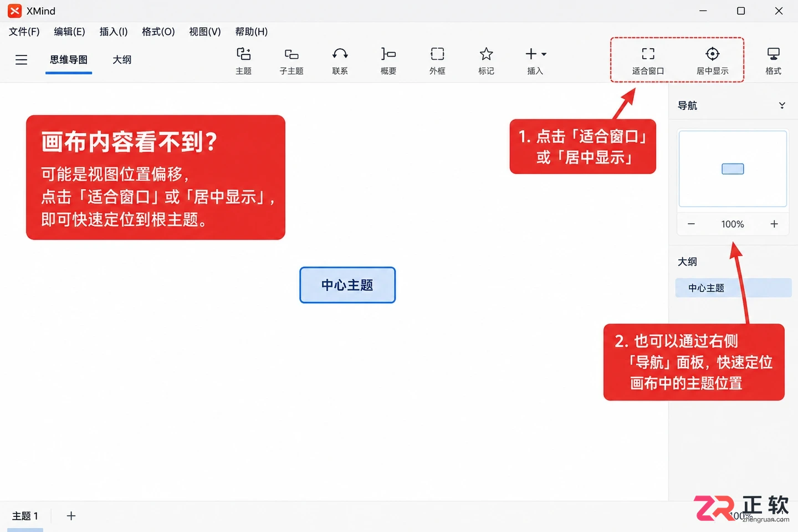Add a new sheet with plus

tap(71, 516)
